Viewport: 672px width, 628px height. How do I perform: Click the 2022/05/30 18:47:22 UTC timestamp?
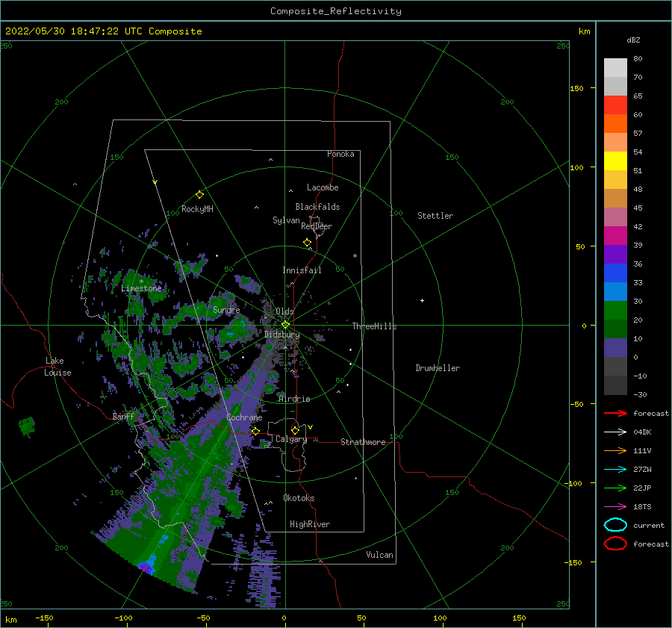(x=104, y=31)
